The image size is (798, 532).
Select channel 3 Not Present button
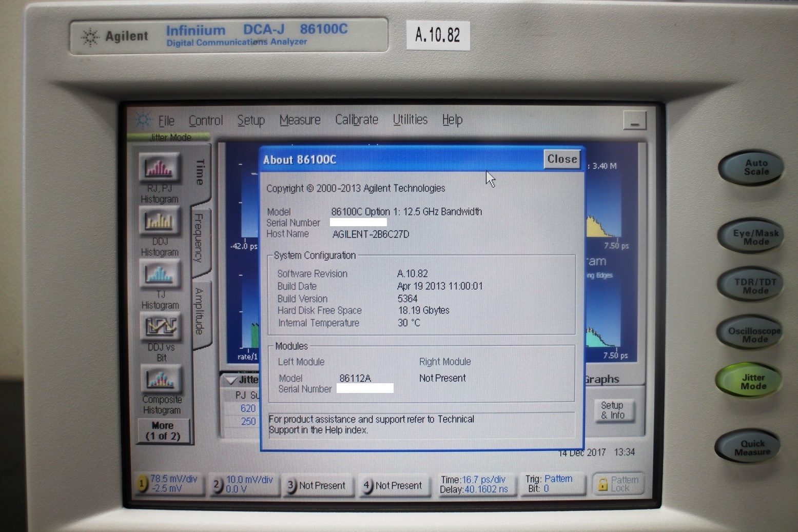pos(318,485)
